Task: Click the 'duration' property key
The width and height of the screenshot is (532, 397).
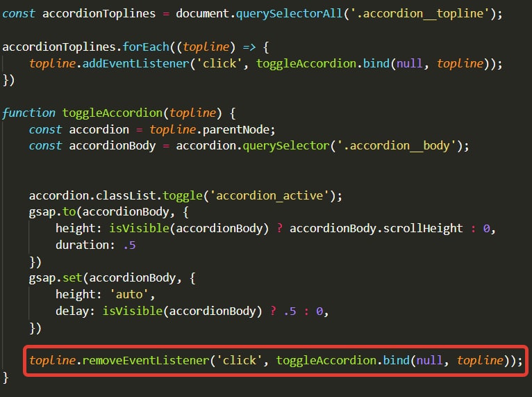Action: (x=82, y=245)
